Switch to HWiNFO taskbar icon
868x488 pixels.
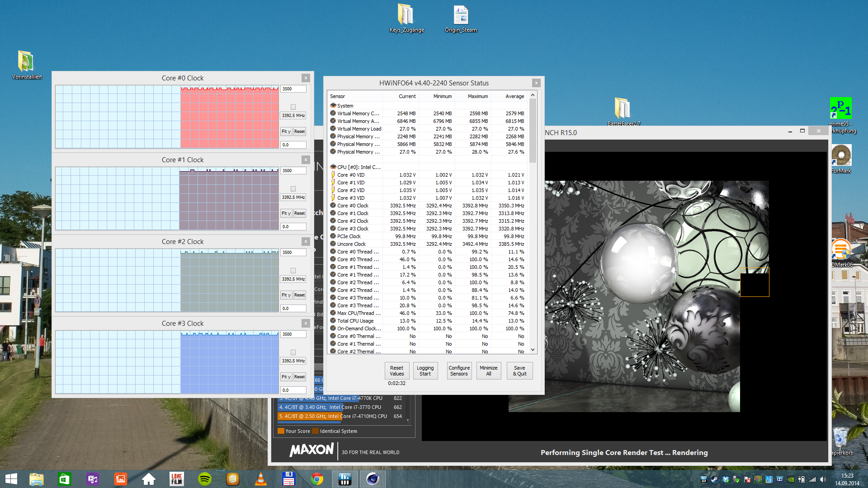345,479
